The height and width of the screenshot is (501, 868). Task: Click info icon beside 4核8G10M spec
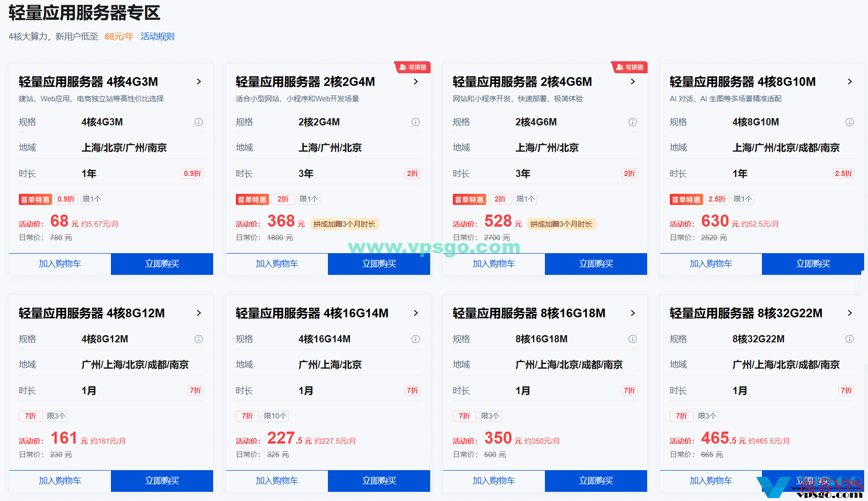pyautogui.click(x=850, y=122)
